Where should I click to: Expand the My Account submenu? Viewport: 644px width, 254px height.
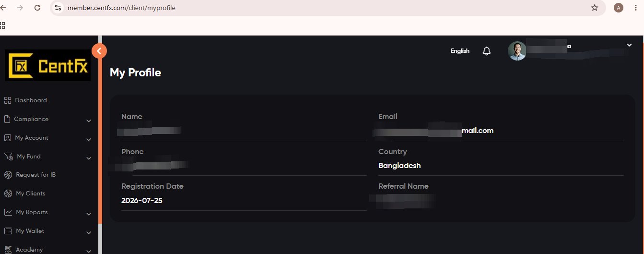point(89,139)
